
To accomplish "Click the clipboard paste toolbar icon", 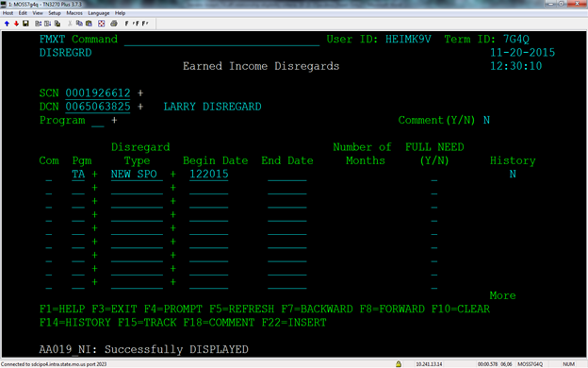I will pyautogui.click(x=89, y=24).
